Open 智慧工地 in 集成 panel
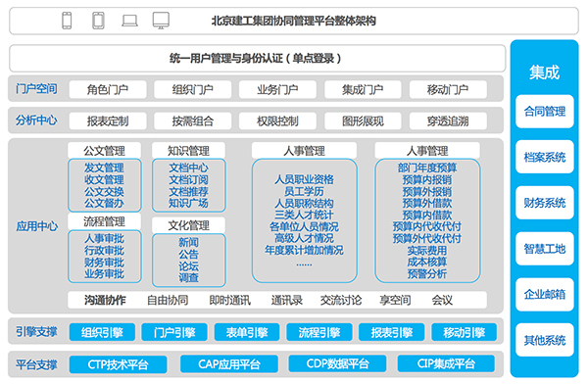Image resolution: width=588 pixels, height=384 pixels. [545, 249]
